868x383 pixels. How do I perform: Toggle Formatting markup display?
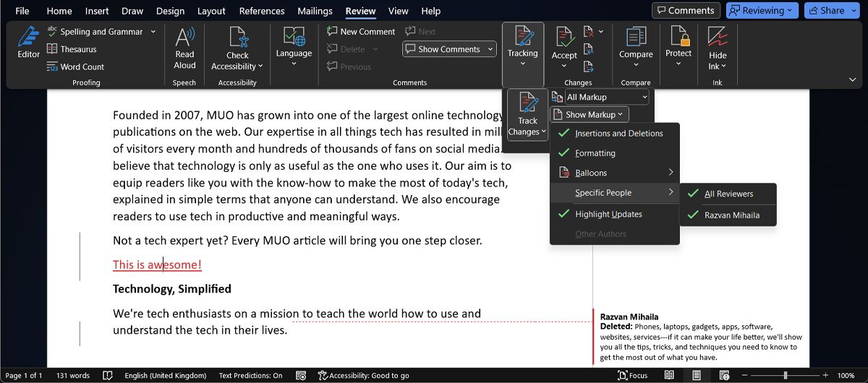pos(615,153)
